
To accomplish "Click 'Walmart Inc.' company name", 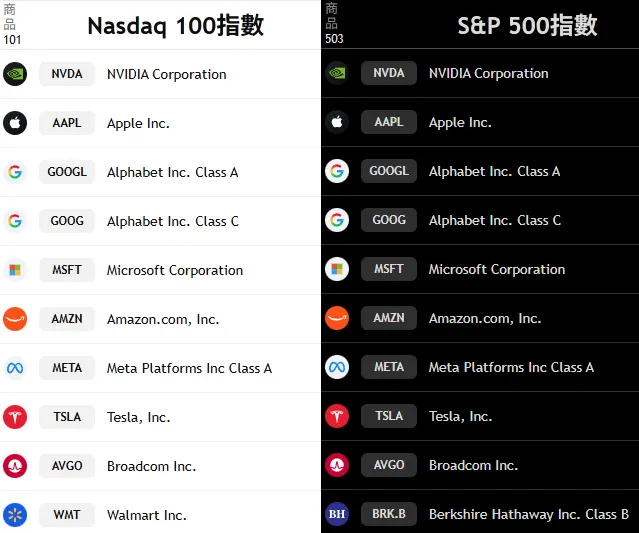I will click(147, 515).
